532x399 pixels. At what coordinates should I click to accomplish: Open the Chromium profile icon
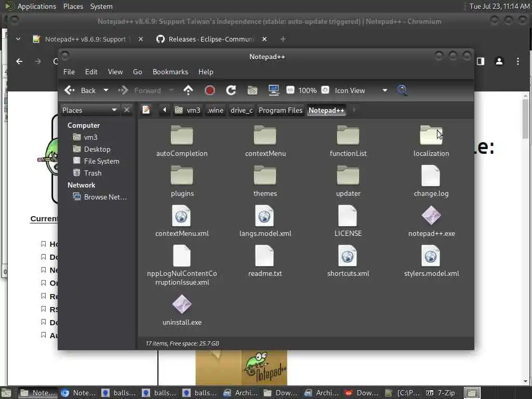coord(499,61)
